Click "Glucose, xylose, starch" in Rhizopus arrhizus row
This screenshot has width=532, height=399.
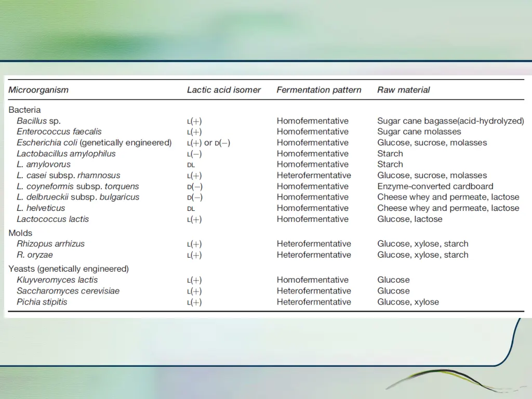point(423,244)
